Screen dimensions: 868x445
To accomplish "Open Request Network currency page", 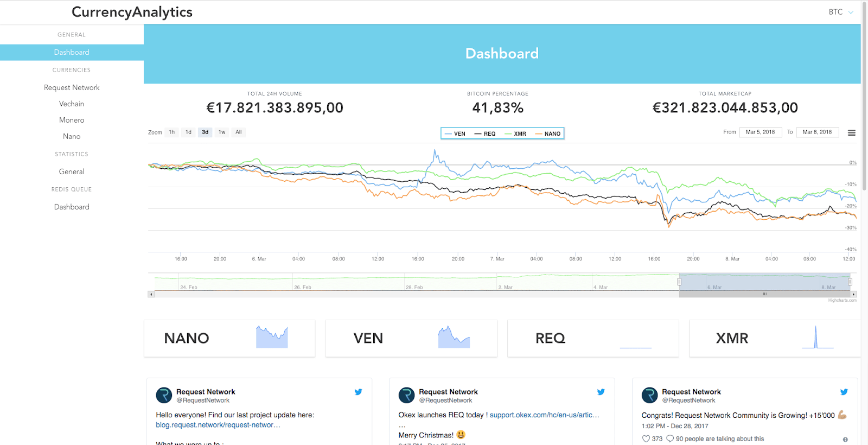I will (x=72, y=87).
